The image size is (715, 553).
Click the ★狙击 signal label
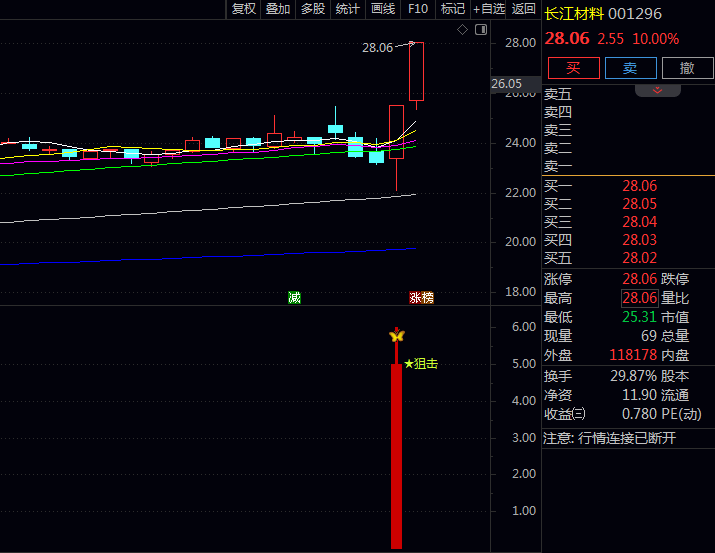point(421,364)
